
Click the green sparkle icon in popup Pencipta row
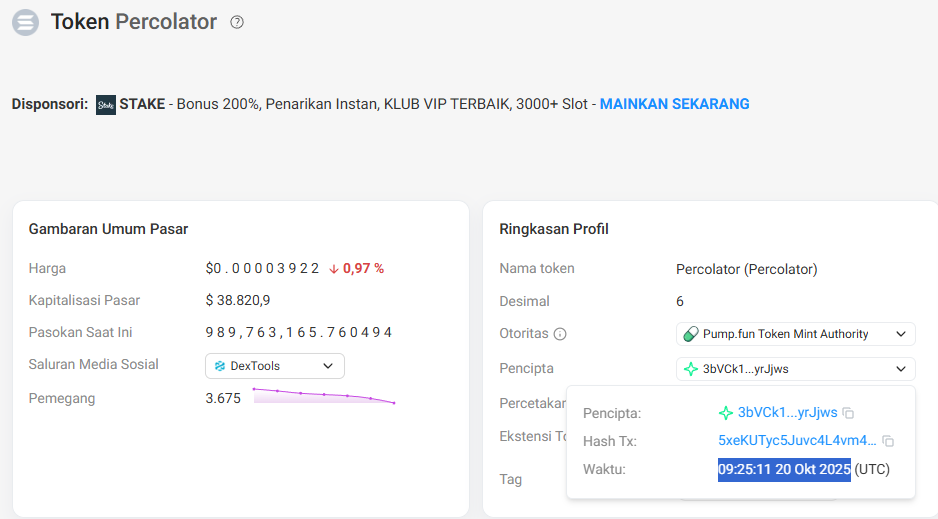click(726, 413)
